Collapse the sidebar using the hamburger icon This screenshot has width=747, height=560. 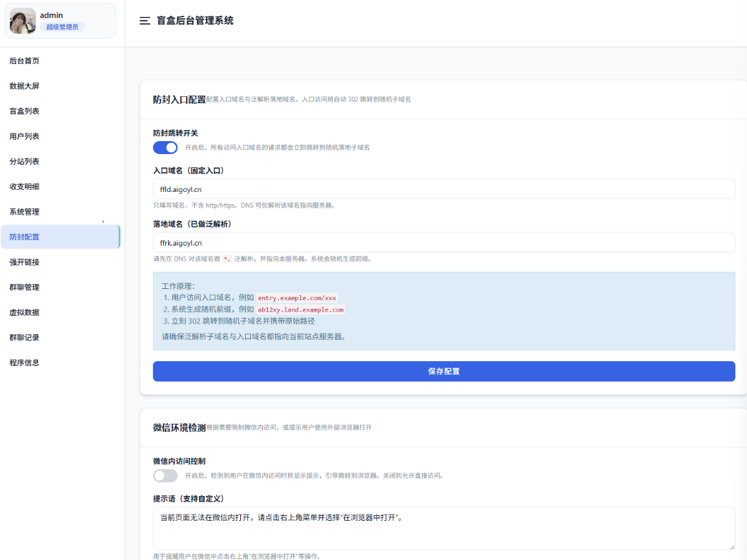click(143, 21)
